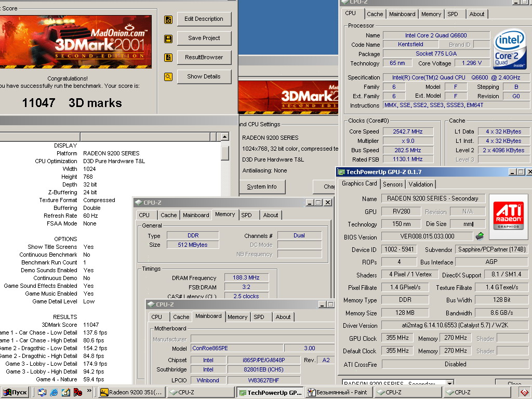This screenshot has height=399, width=532.
Task: Open System Info in 3DMark settings
Action: 262,187
